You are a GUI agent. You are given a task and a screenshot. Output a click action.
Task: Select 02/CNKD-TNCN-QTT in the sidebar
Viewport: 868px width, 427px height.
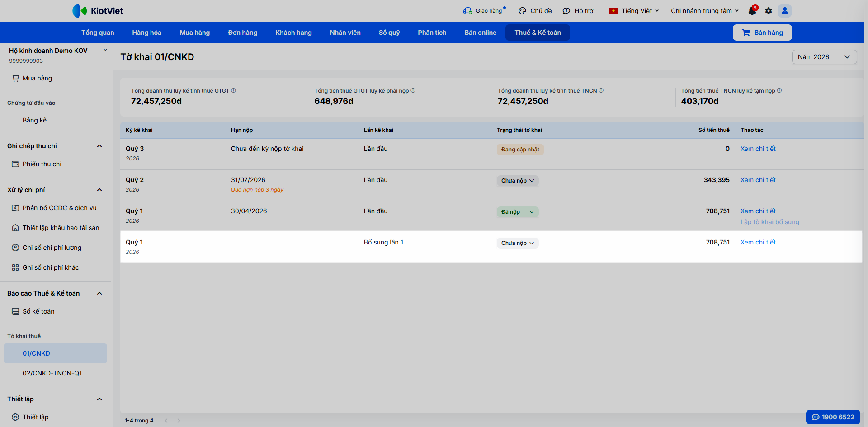click(x=55, y=373)
